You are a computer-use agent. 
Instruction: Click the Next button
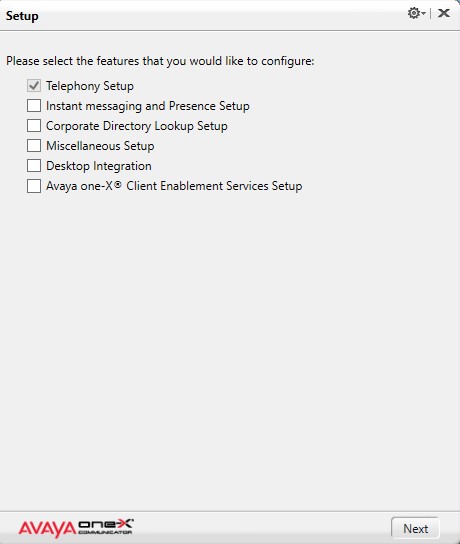(415, 529)
